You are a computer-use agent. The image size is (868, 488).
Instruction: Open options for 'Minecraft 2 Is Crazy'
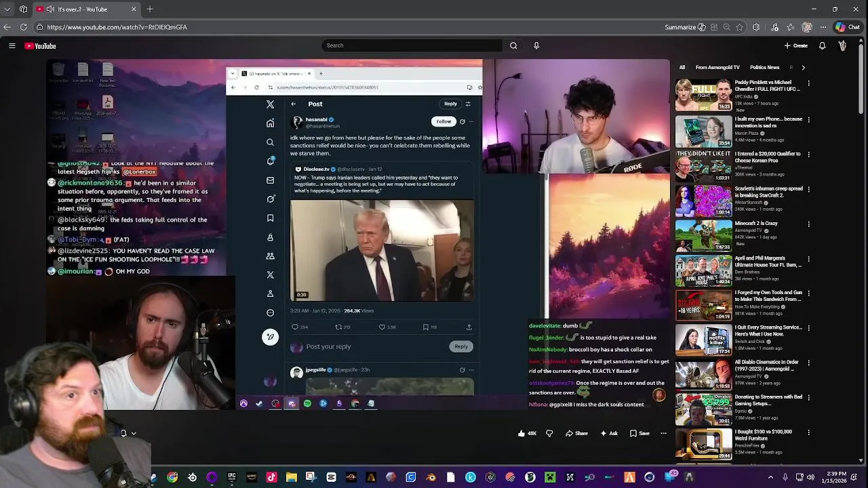809,224
